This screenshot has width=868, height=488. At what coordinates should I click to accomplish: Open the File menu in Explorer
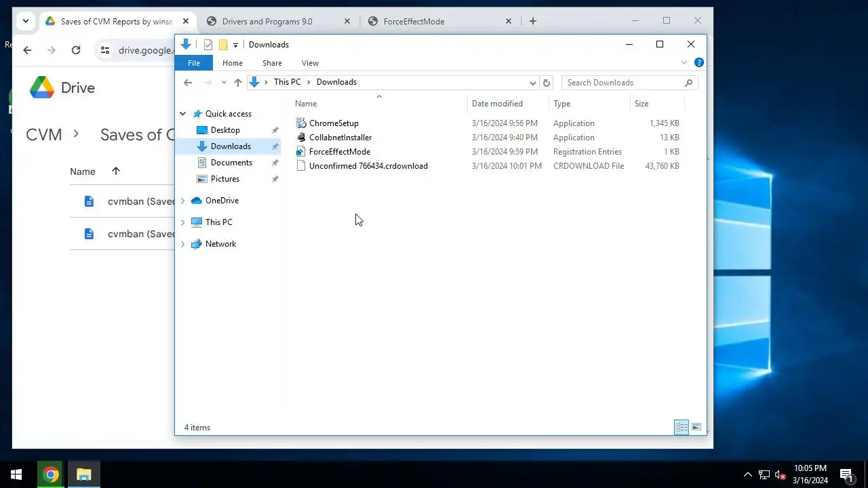(x=194, y=63)
